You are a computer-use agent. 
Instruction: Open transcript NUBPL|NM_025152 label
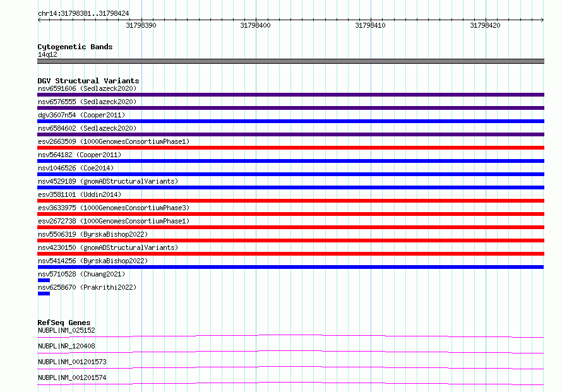pyautogui.click(x=66, y=330)
